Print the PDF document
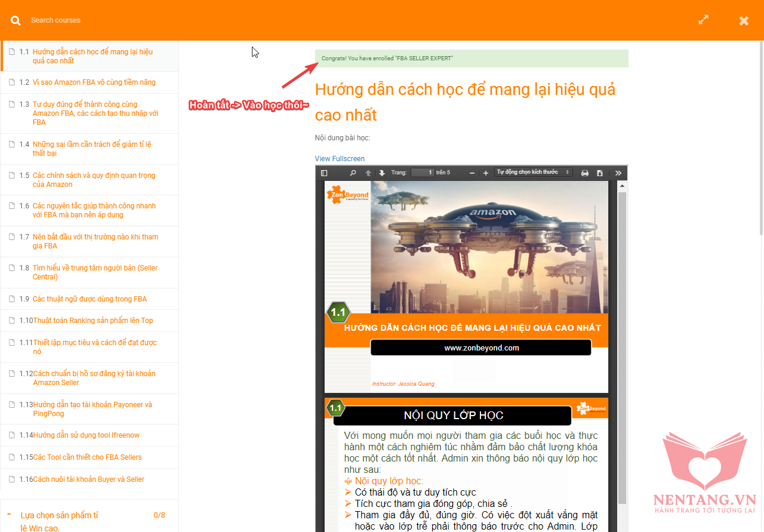 [x=585, y=173]
